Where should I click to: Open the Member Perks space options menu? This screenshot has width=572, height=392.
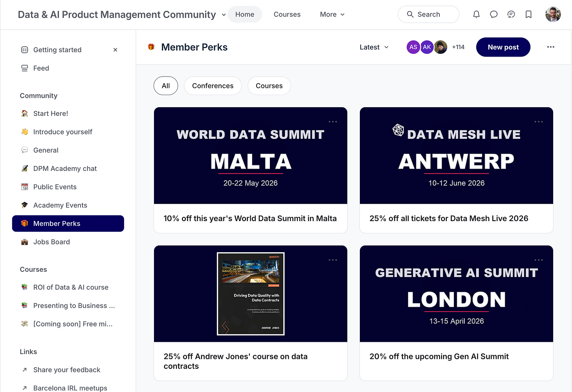pyautogui.click(x=551, y=47)
